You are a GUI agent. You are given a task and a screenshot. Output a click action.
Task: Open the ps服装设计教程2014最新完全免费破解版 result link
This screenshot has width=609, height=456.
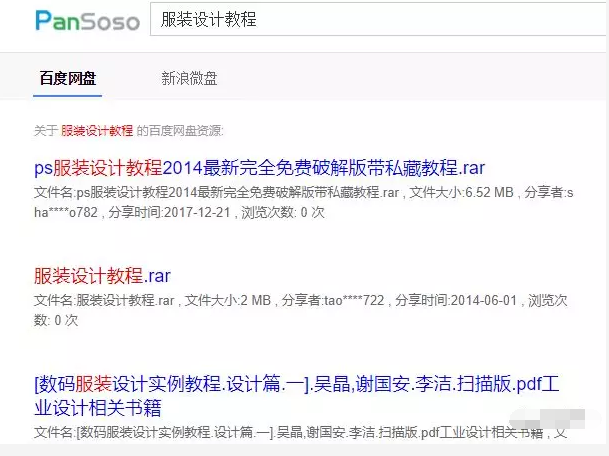click(x=259, y=168)
